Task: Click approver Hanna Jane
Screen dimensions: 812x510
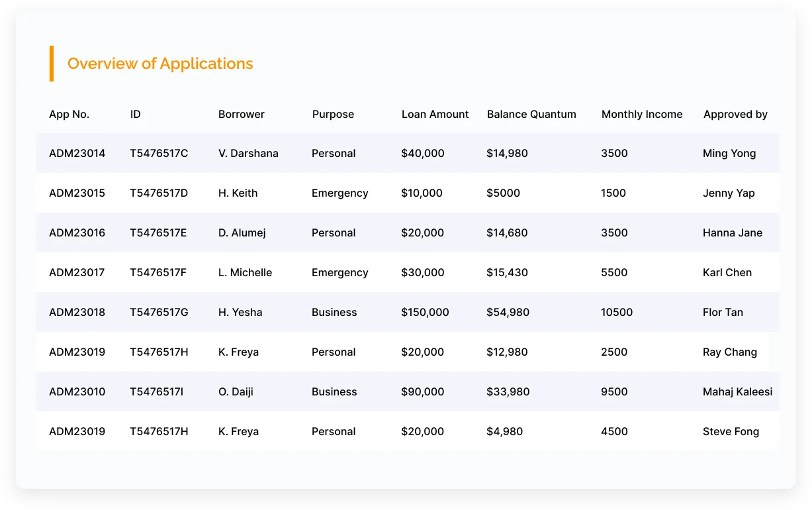Action: [733, 232]
